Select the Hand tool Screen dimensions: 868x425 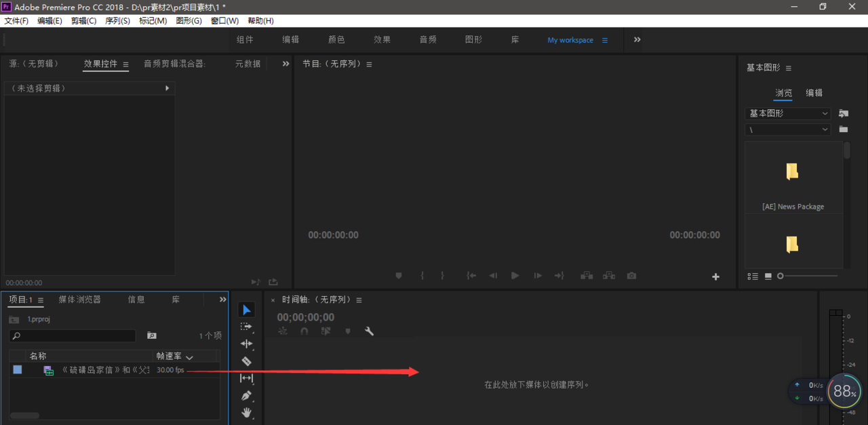(246, 412)
